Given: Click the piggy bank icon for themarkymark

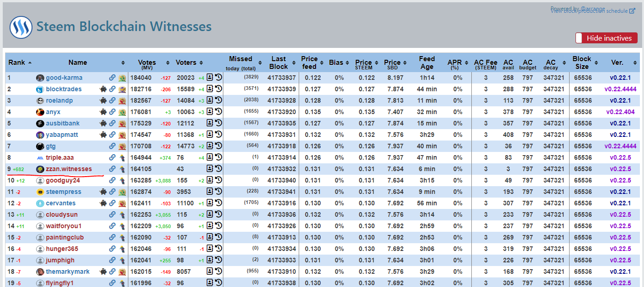Looking at the screenshot, I should pyautogui.click(x=103, y=271).
